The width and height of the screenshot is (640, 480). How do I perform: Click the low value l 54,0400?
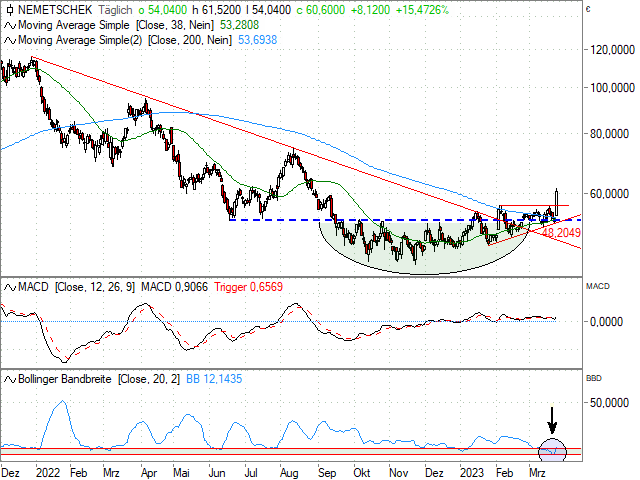pos(269,10)
